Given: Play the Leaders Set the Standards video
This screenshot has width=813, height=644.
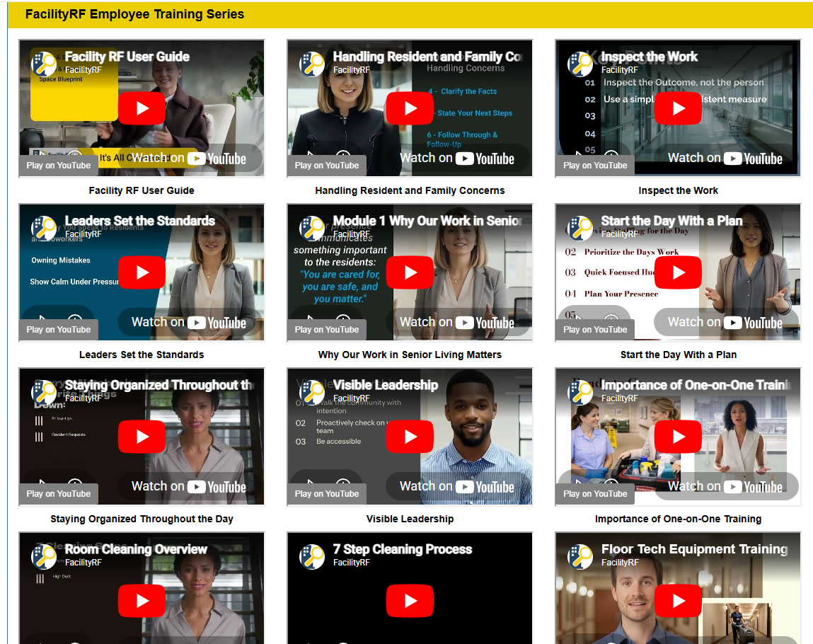Looking at the screenshot, I should (x=142, y=272).
